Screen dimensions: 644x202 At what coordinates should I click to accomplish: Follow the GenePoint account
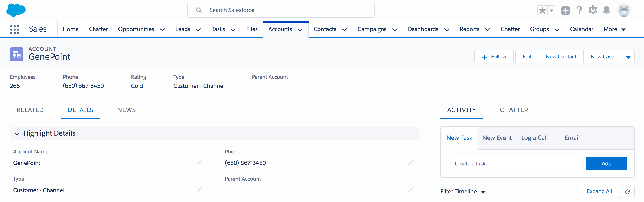[x=494, y=57]
